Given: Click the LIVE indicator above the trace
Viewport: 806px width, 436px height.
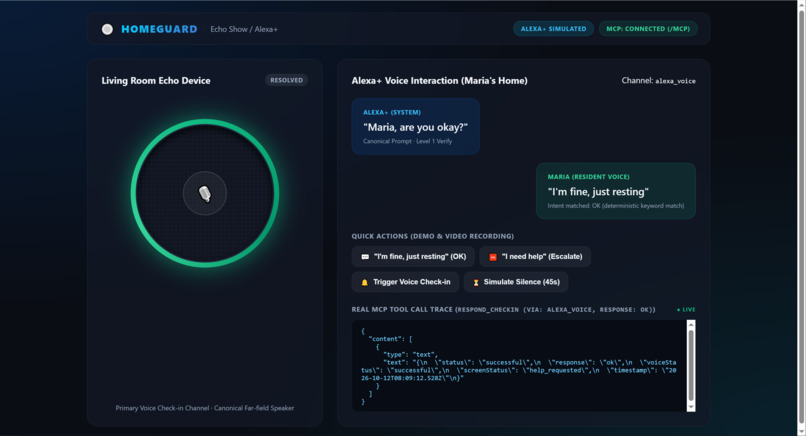Looking at the screenshot, I should [686, 310].
